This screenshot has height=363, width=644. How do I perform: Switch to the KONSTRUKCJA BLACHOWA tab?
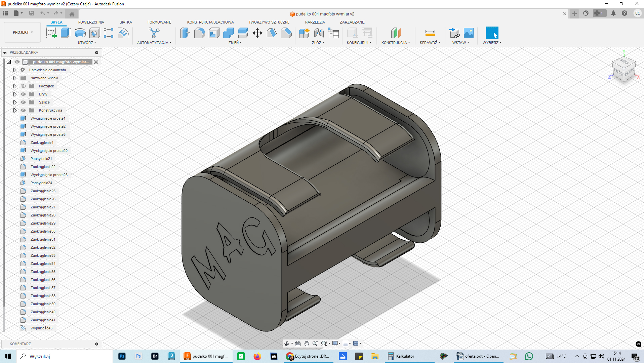coord(210,22)
